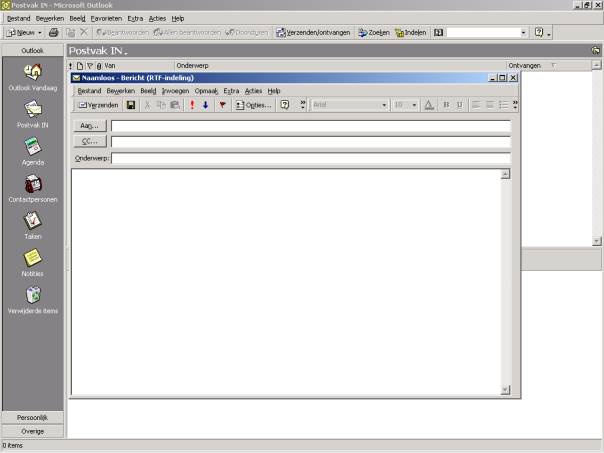Open Favorieten menu in main Outlook window
Image resolution: width=604 pixels, height=453 pixels.
(x=106, y=18)
